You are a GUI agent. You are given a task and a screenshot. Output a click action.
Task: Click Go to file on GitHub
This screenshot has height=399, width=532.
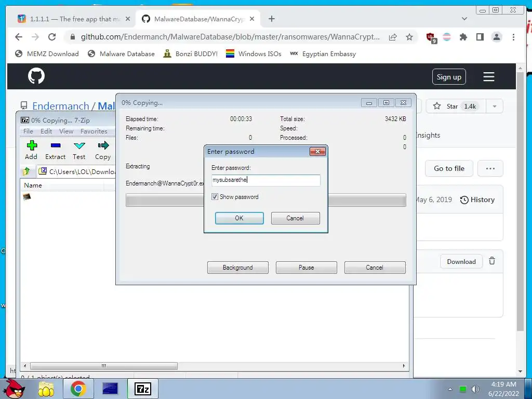[449, 169]
